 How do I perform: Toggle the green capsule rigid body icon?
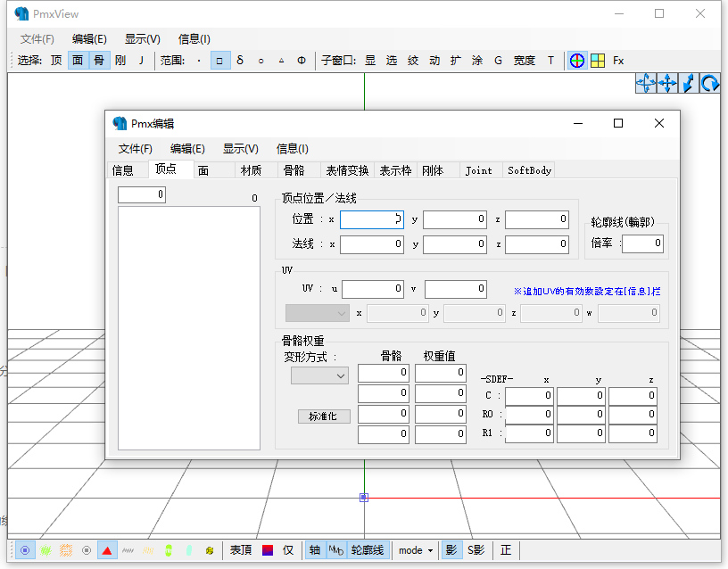(169, 550)
